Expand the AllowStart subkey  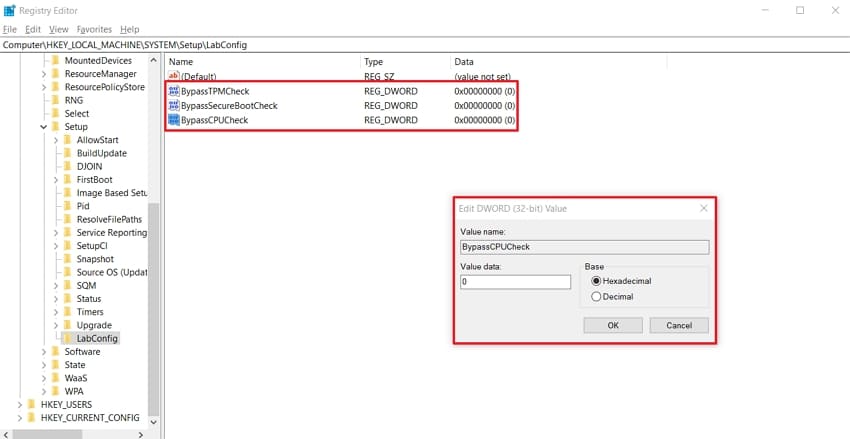point(56,140)
